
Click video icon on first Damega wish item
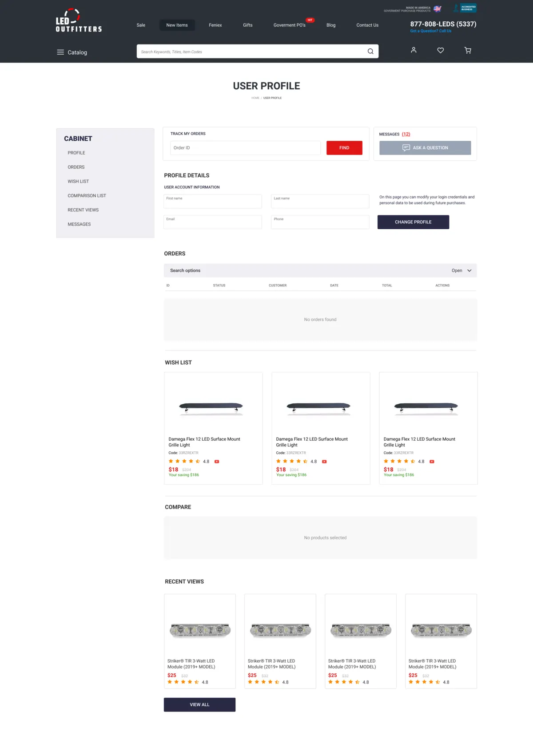tap(217, 462)
